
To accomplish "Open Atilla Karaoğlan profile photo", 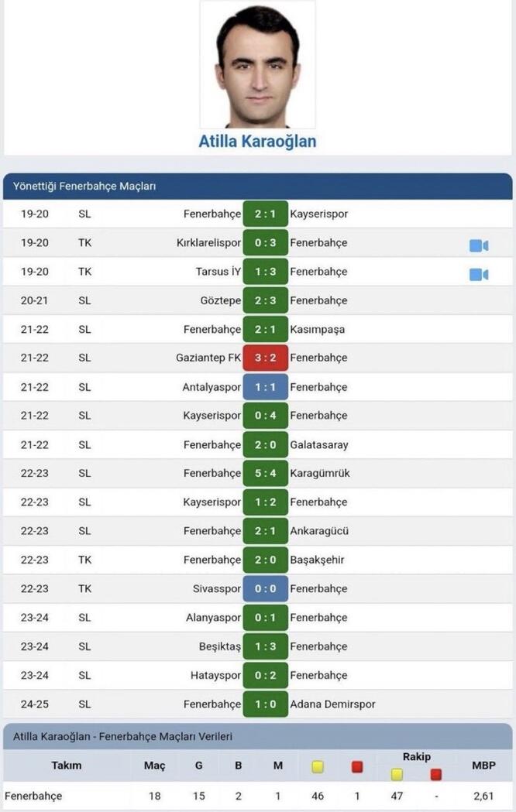I will 257,64.
